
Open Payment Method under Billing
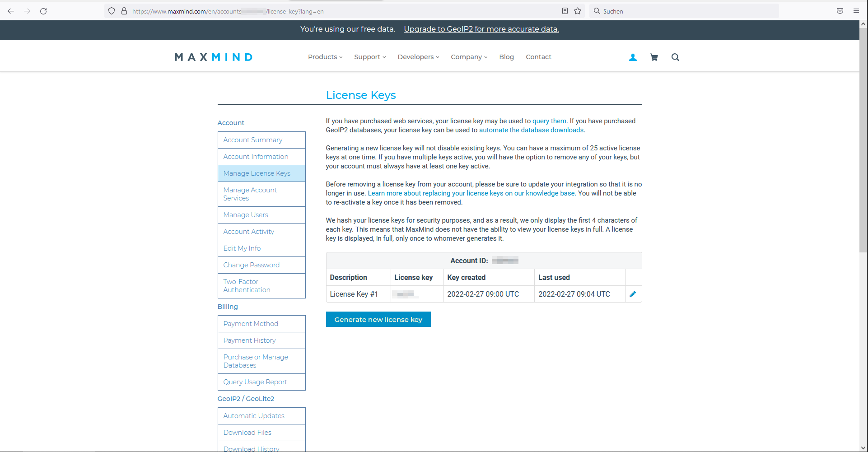coord(261,324)
